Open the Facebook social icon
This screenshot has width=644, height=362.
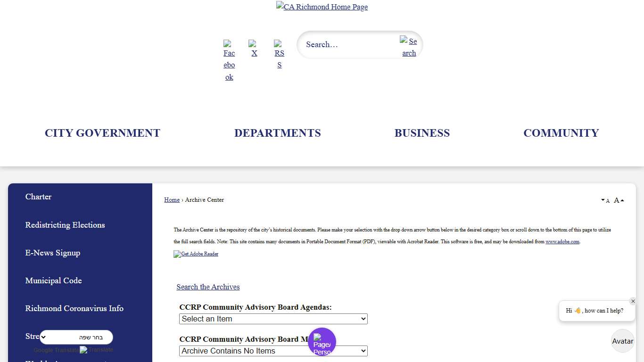pos(229,60)
